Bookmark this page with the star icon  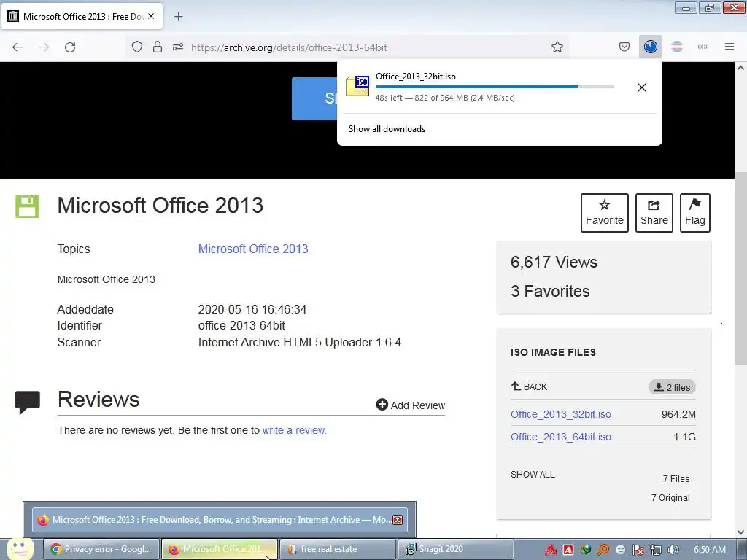(x=557, y=47)
